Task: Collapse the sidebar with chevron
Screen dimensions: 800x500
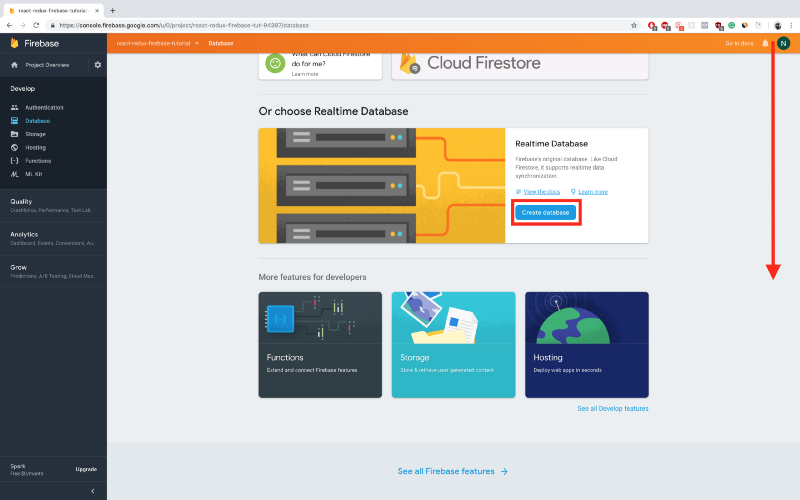Action: point(92,491)
